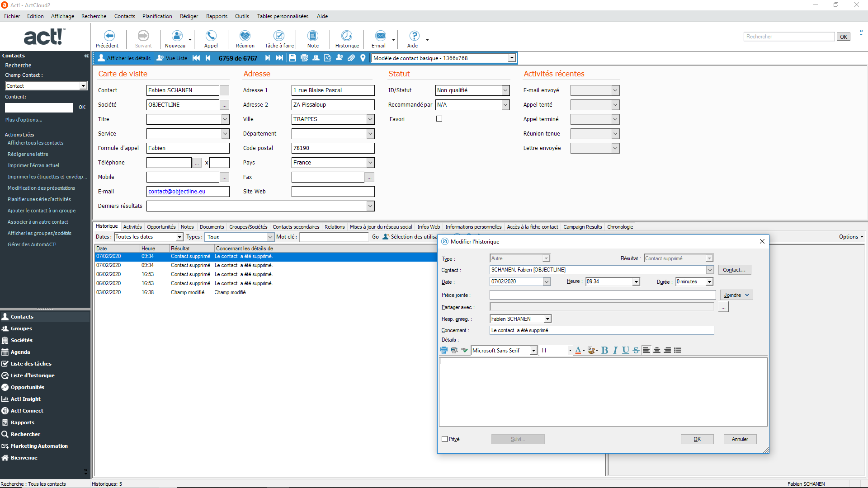Open the map pin location icon
Screen dimensions: 868x488
coord(363,58)
